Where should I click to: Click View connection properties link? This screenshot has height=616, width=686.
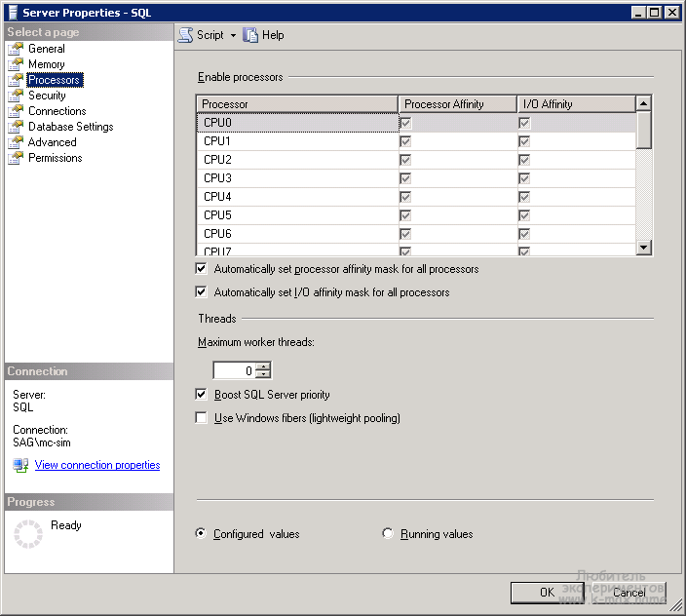(97, 465)
